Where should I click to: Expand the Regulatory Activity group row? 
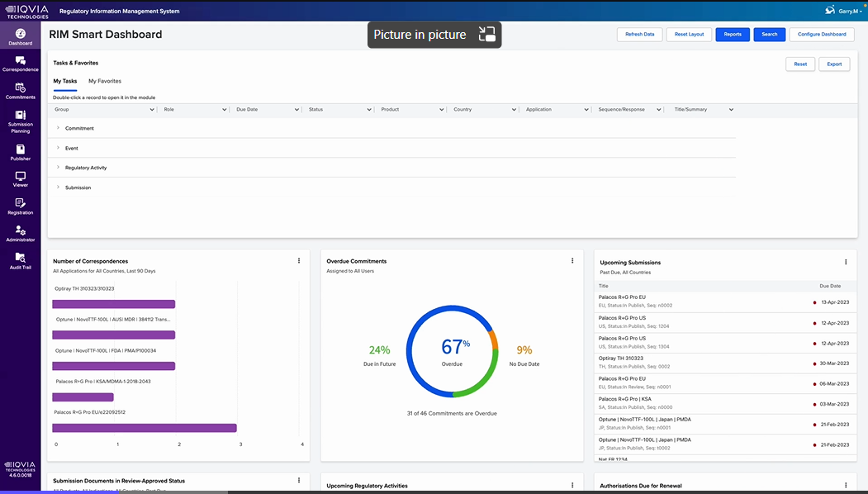click(58, 168)
